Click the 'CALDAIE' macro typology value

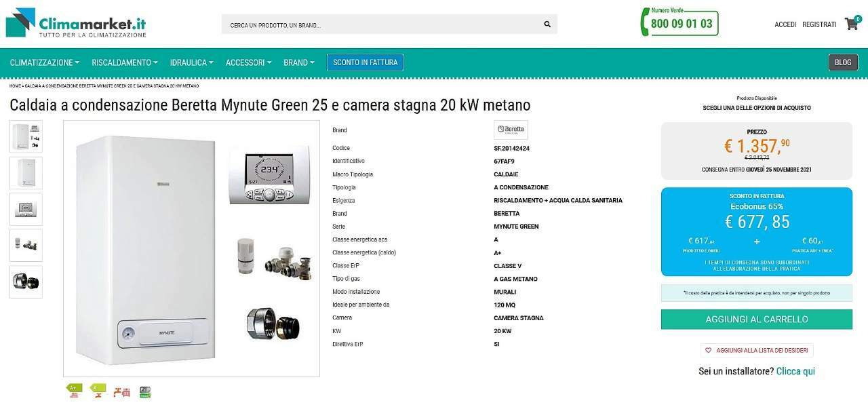(507, 174)
